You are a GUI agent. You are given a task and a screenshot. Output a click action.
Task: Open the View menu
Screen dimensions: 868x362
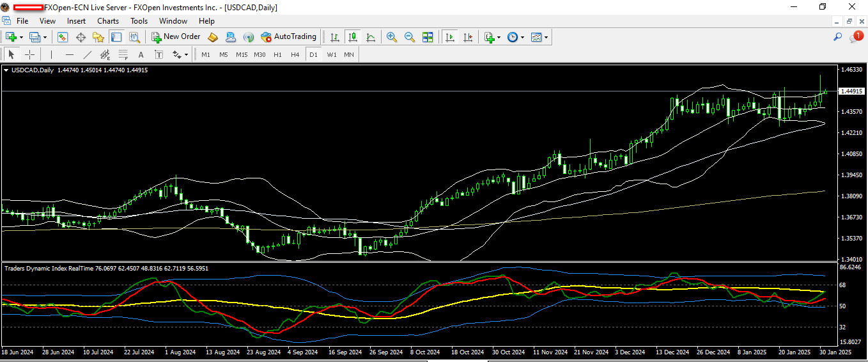(x=47, y=21)
